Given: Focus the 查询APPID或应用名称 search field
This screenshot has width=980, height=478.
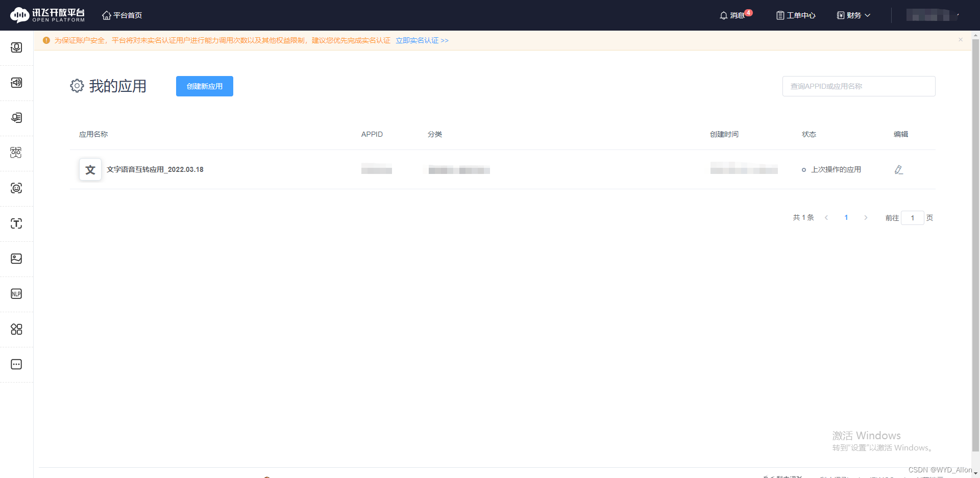Looking at the screenshot, I should point(859,86).
